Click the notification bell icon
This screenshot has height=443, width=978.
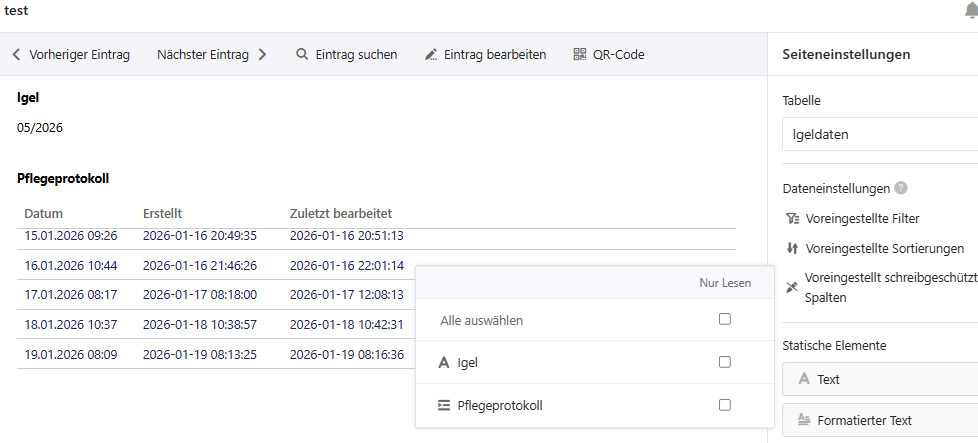click(970, 11)
